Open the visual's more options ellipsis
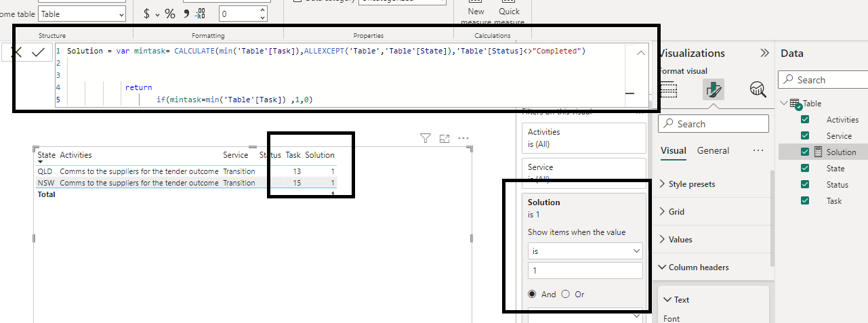Viewport: 868px width, 323px height. click(x=463, y=138)
